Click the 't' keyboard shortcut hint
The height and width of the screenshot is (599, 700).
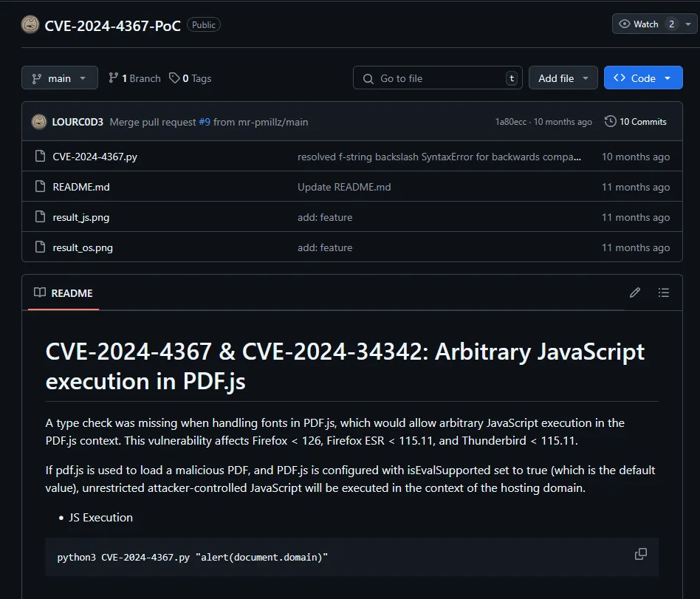tap(512, 78)
